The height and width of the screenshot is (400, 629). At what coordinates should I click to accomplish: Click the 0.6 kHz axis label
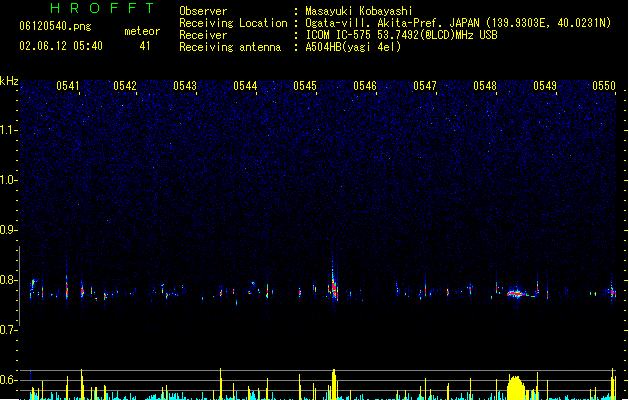coord(8,380)
